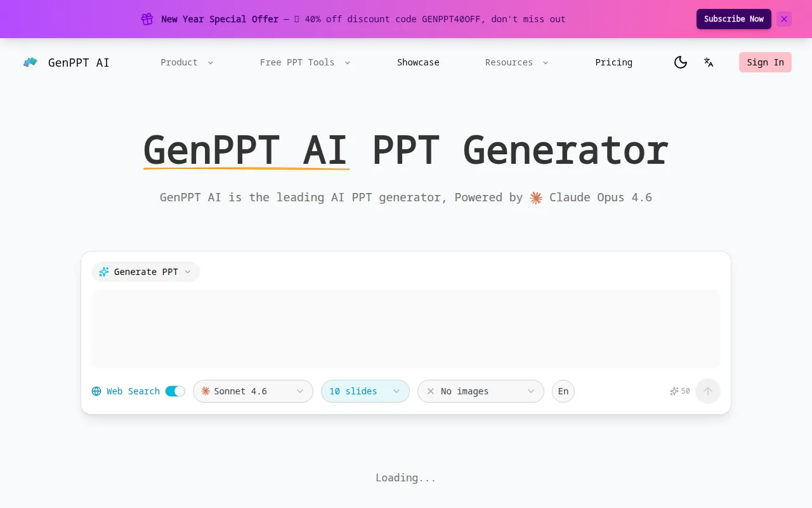Click inside the prompt text area

[x=406, y=329]
